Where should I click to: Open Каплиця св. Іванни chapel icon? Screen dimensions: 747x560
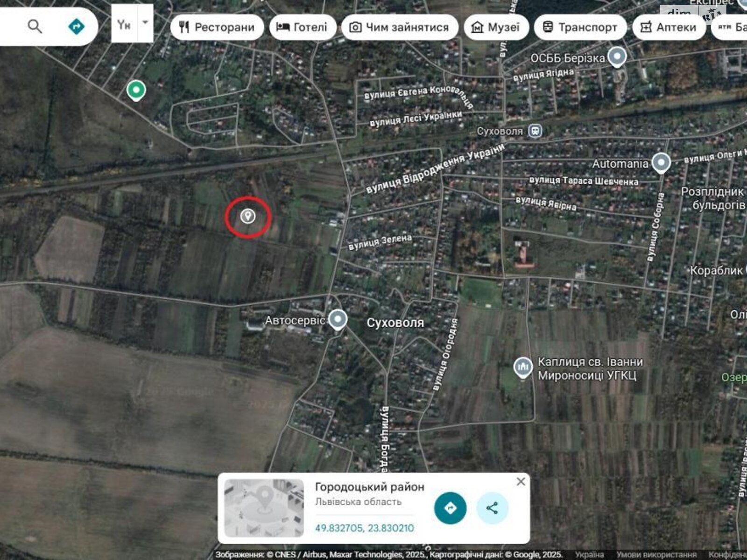pyautogui.click(x=523, y=368)
